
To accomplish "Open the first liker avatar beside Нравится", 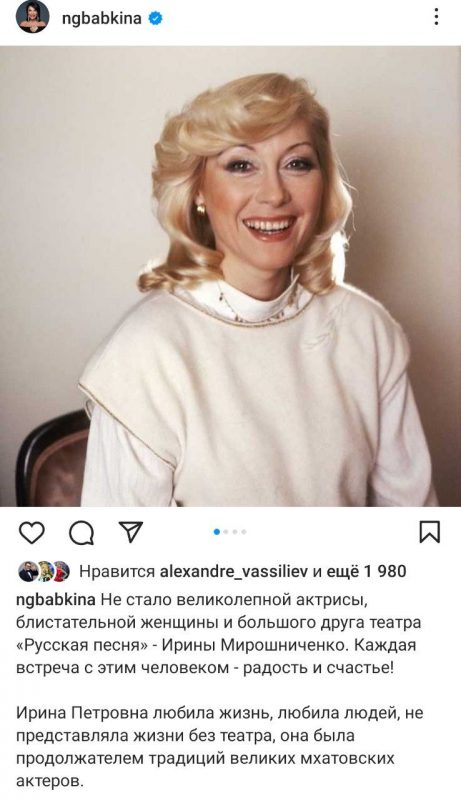I will click(28, 571).
